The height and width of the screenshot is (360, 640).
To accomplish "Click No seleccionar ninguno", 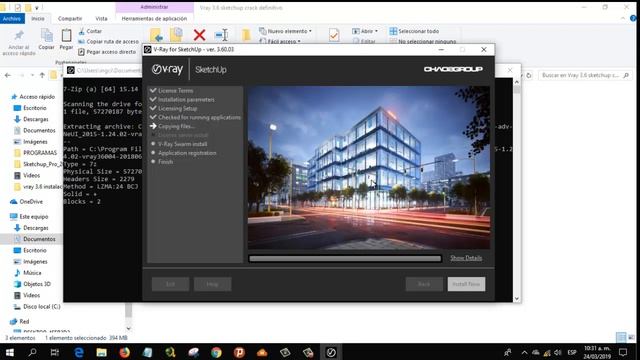I will [x=423, y=41].
